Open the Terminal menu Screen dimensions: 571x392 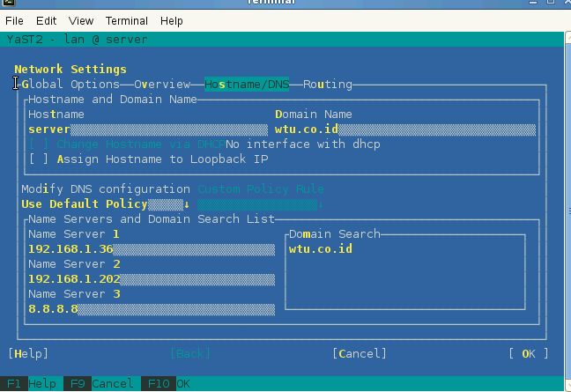click(127, 21)
